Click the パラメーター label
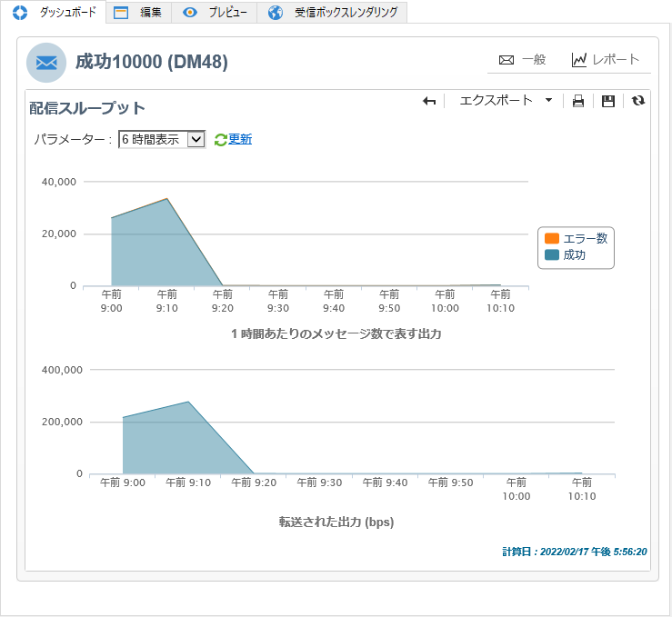 pos(73,139)
